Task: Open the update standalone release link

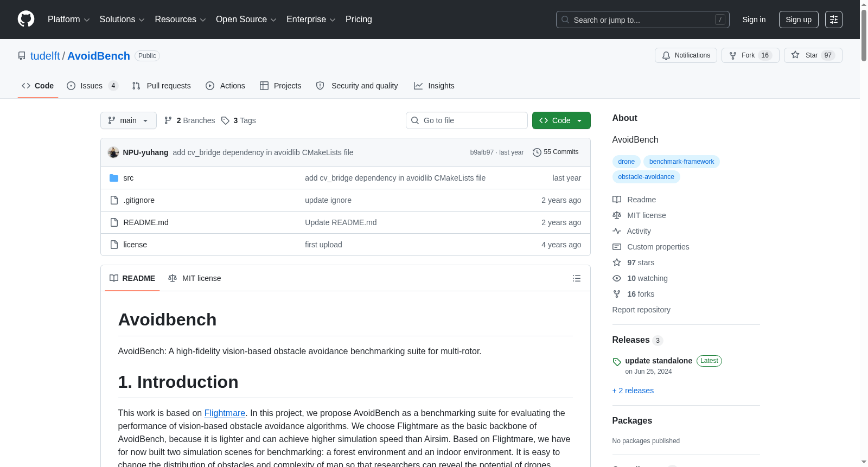Action: (659, 361)
